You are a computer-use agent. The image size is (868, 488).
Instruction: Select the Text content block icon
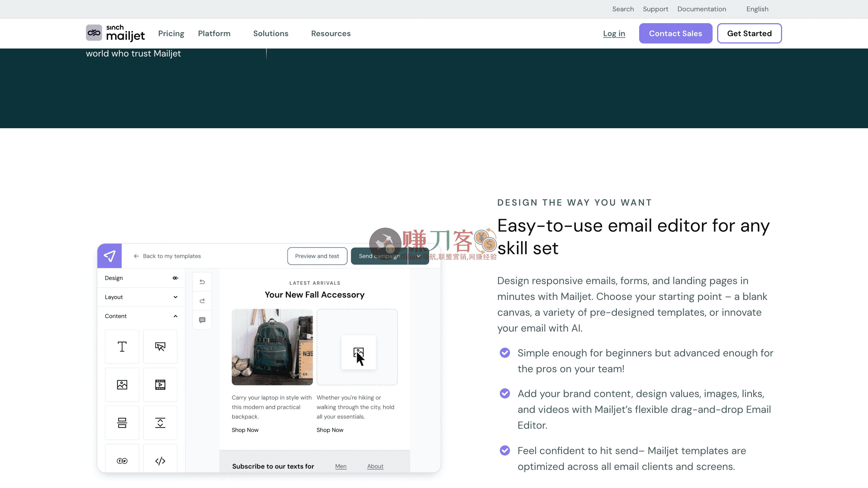122,347
